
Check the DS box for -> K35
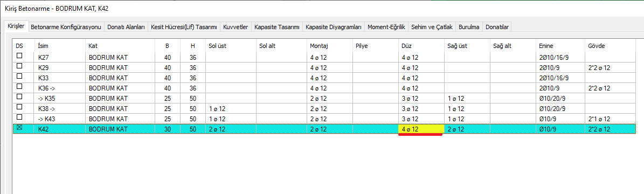(x=19, y=97)
